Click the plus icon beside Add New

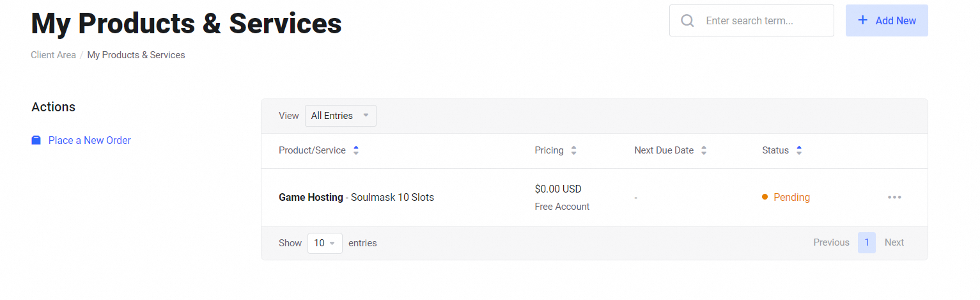862,20
